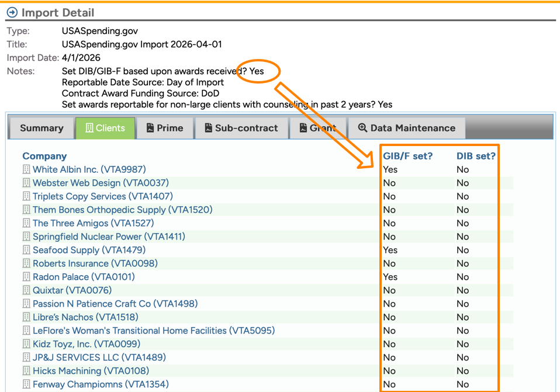Go to the Data Maintenance tab
The image size is (560, 392).
coord(406,128)
